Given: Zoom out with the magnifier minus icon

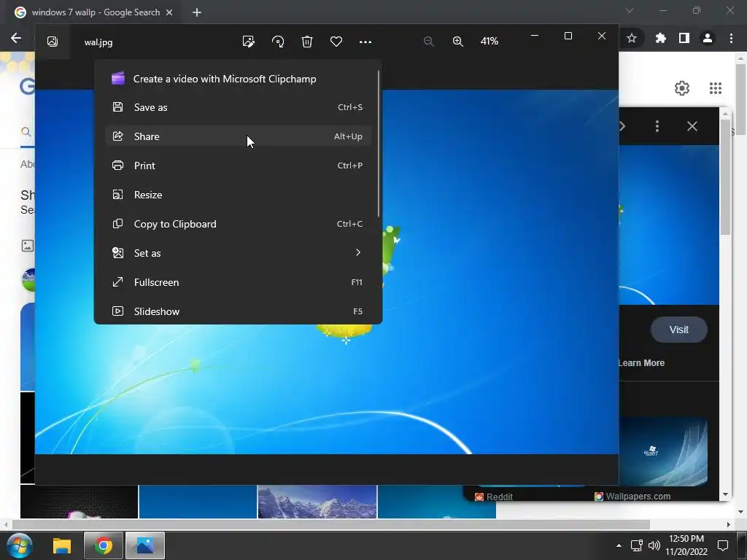Looking at the screenshot, I should point(429,42).
